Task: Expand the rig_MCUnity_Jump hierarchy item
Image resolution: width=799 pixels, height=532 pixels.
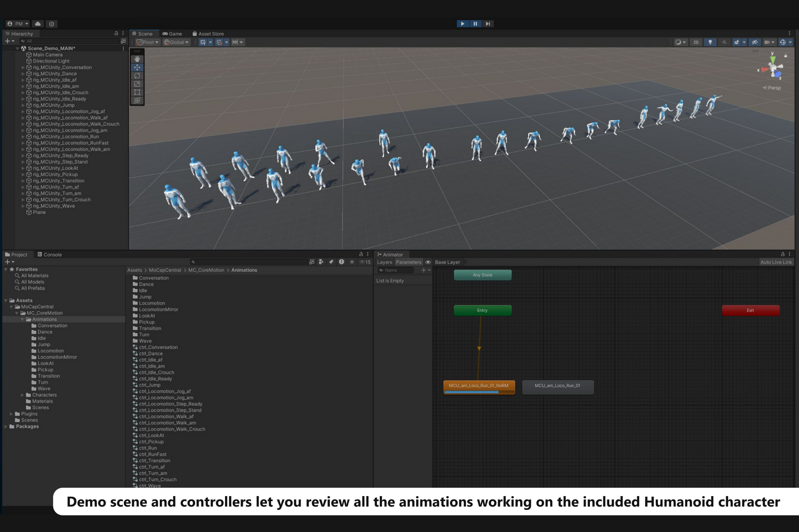Action: click(22, 105)
